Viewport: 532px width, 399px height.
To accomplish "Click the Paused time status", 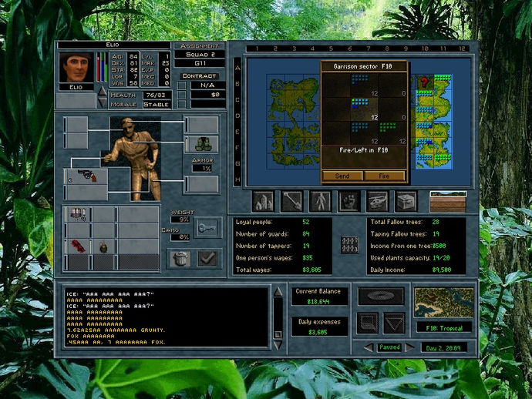I will [389, 347].
